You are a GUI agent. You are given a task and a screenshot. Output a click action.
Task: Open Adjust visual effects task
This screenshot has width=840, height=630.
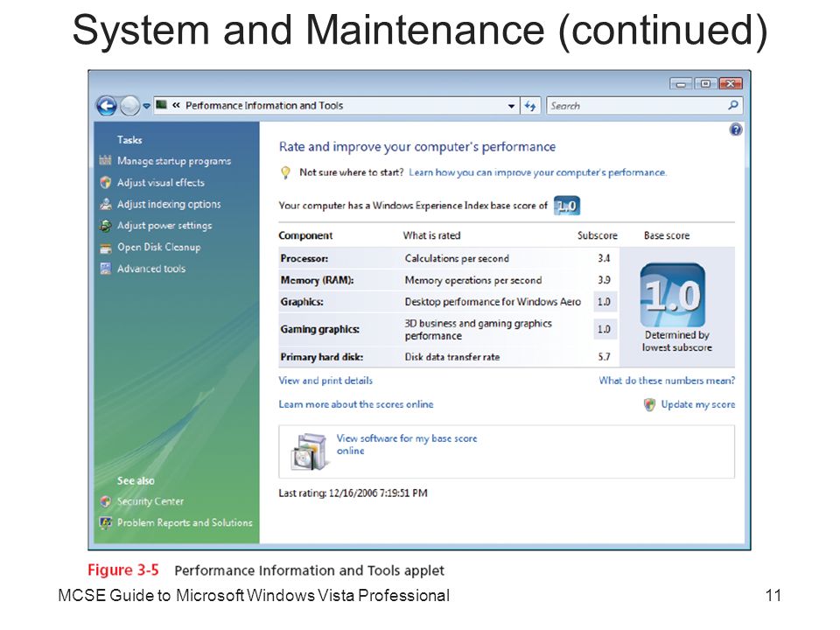pyautogui.click(x=161, y=183)
